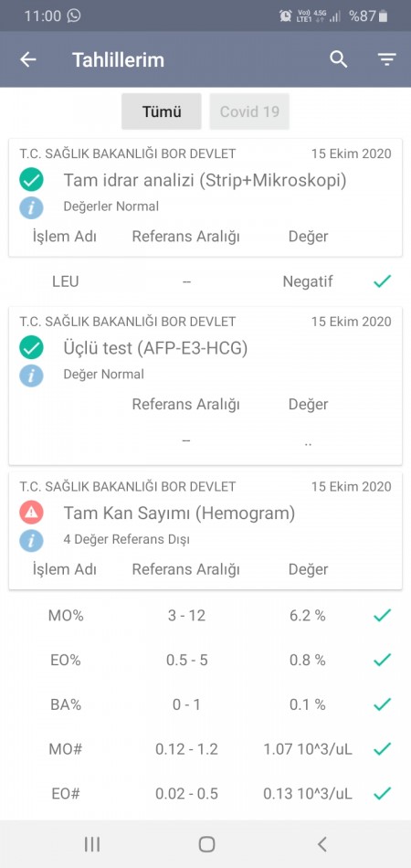The width and height of the screenshot is (411, 868).
Task: Tap green check icon beside Tam idrar analizi
Action: 32,180
